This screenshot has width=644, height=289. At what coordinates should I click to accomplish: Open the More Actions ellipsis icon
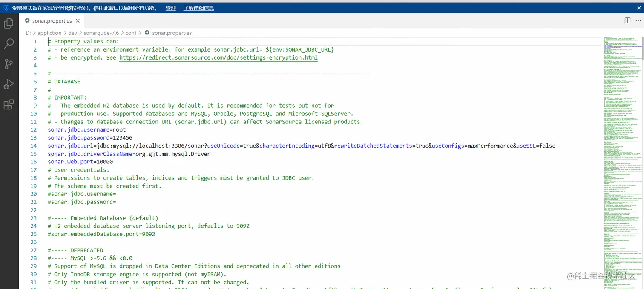(638, 20)
